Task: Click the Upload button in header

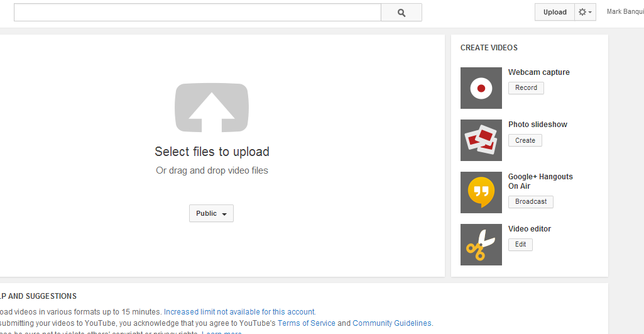Action: [x=554, y=12]
